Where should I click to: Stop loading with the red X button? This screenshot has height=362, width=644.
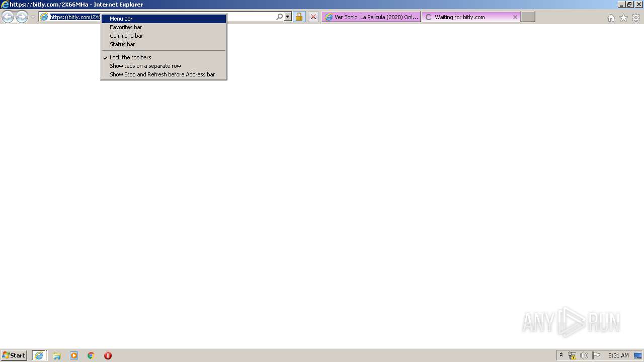pos(313,17)
